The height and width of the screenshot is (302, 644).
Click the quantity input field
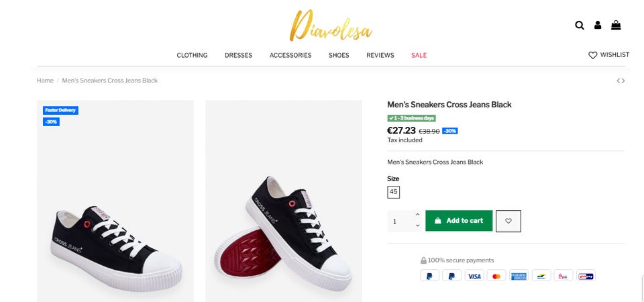pos(400,221)
